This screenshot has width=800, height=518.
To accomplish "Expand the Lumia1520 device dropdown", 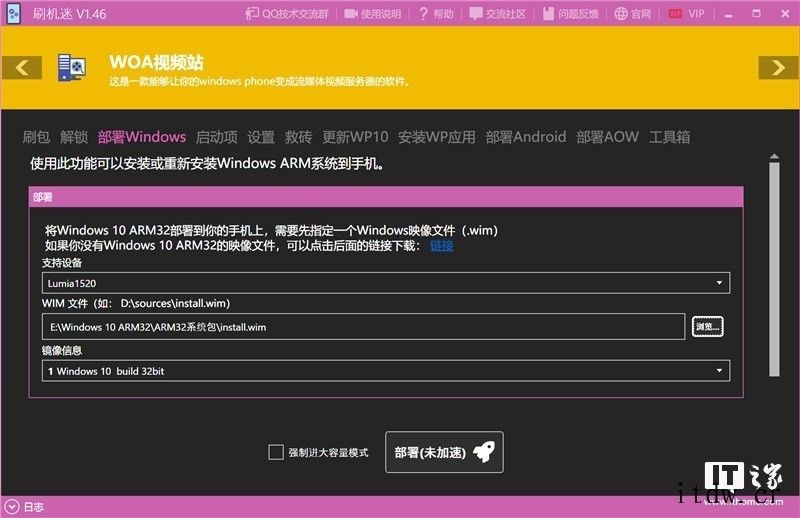I will coord(386,283).
